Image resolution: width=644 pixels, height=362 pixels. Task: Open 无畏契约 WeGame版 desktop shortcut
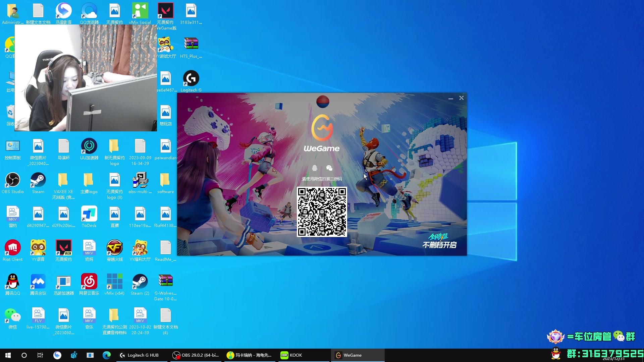pos(166,16)
